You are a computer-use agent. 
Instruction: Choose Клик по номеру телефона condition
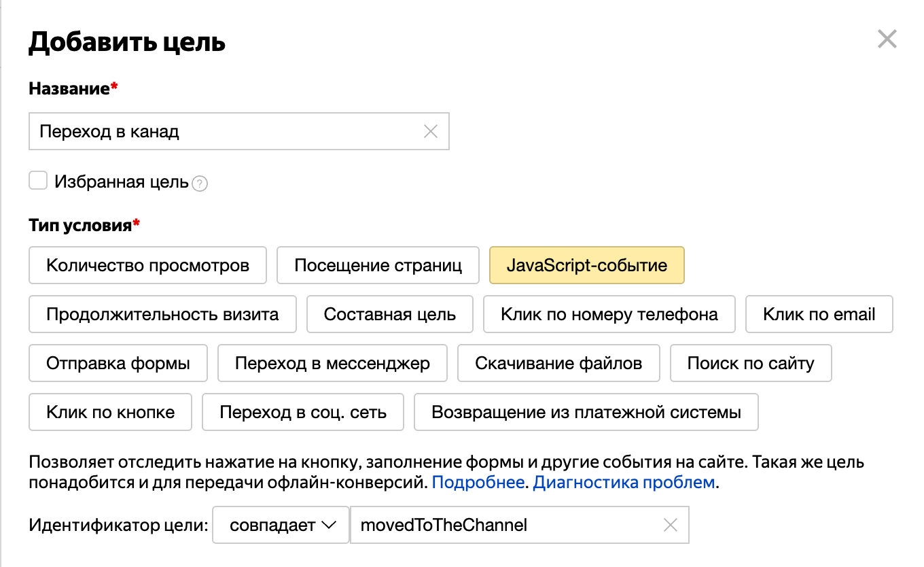pyautogui.click(x=609, y=314)
